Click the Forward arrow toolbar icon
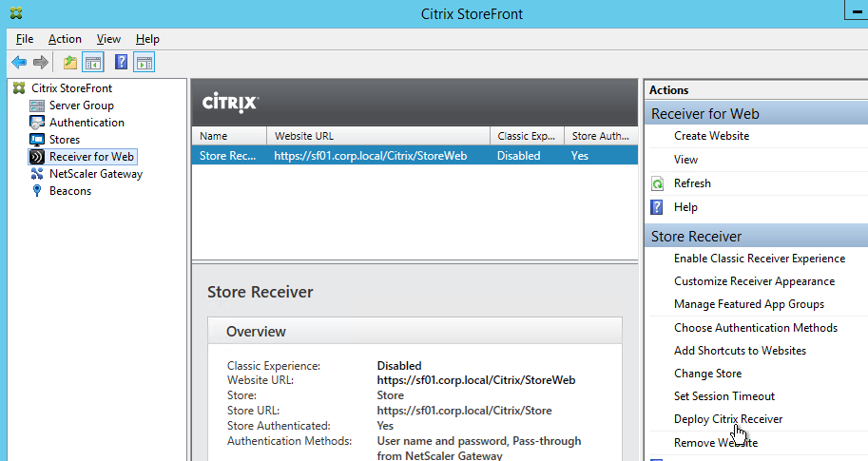This screenshot has width=868, height=461. pos(41,63)
